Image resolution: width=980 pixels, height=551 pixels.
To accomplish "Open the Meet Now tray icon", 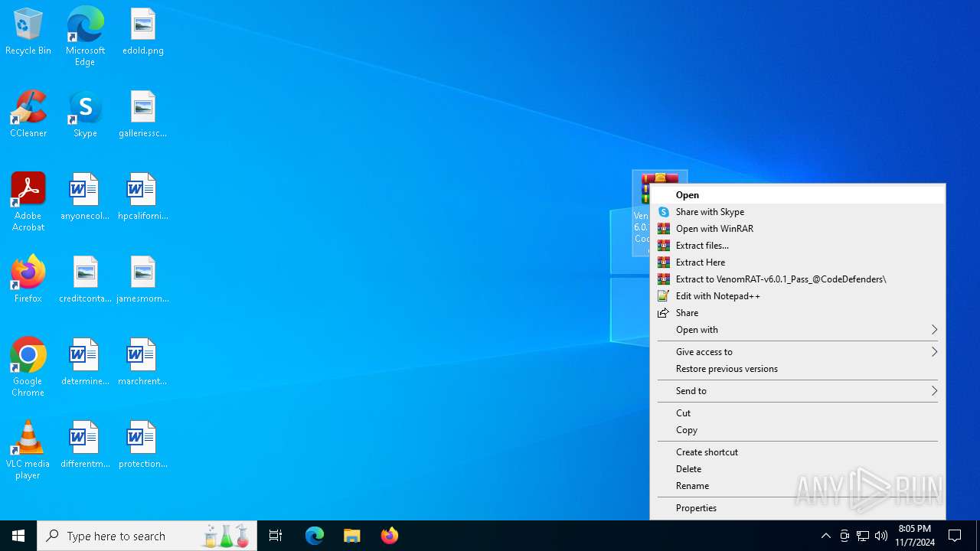I will [x=844, y=536].
